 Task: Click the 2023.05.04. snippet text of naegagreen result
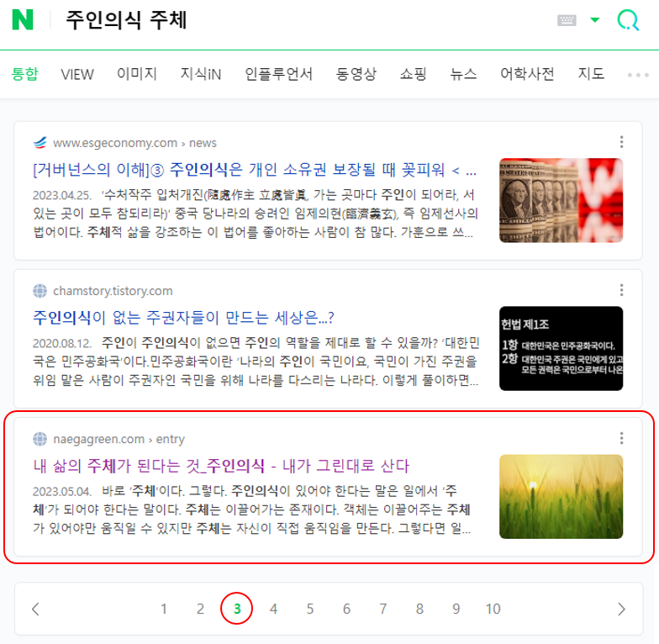point(251,509)
